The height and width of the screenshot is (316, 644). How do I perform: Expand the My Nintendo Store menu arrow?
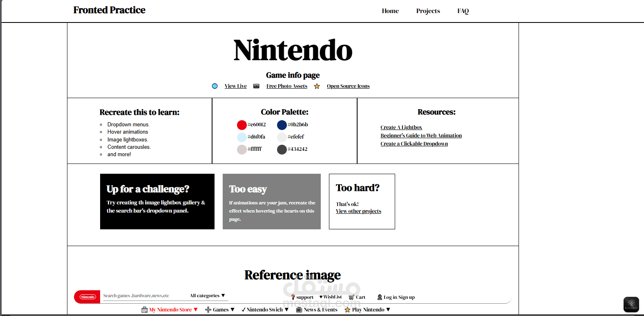(x=196, y=309)
